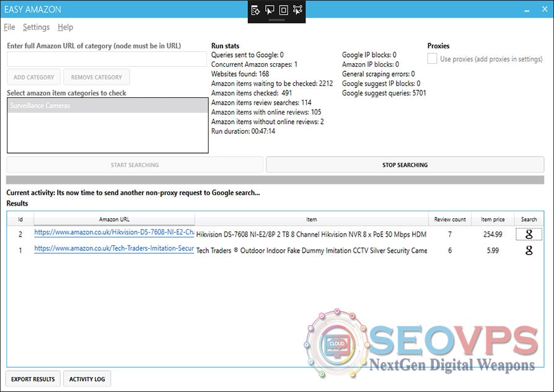Screen dimensions: 554x392
Task: Open the Tech Traders Imitation Amazon URL link
Action: [x=114, y=248]
